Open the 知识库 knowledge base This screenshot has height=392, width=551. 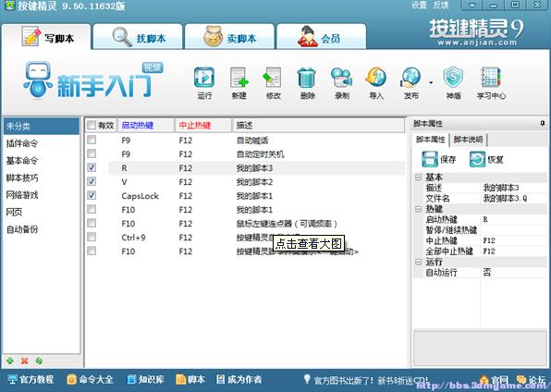point(145,379)
